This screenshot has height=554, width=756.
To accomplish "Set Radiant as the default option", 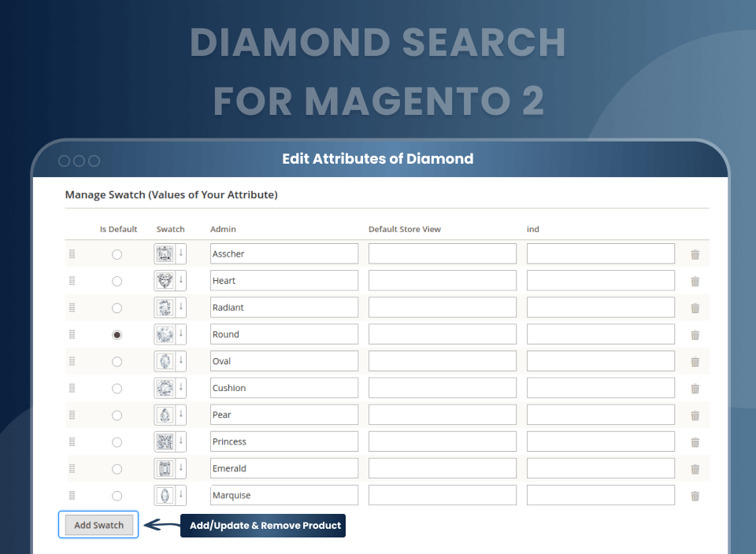I will [x=117, y=308].
